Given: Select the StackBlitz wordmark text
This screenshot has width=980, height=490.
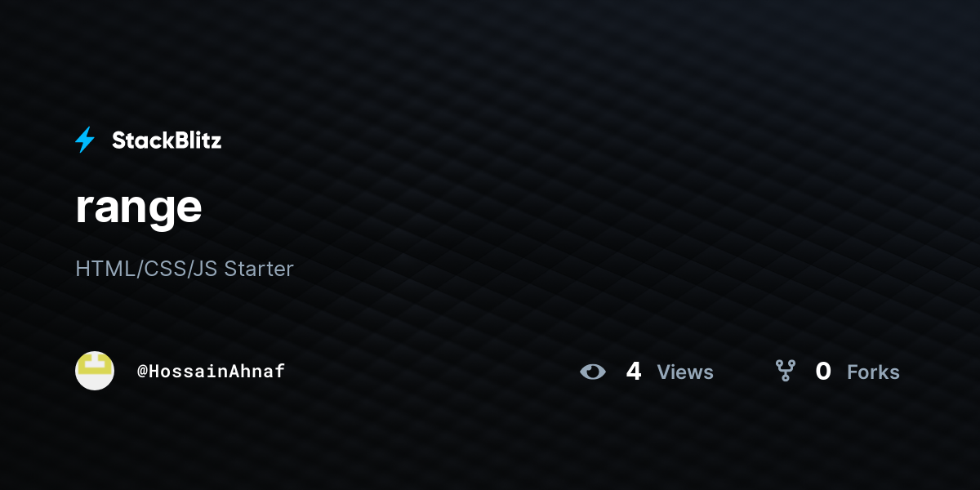Looking at the screenshot, I should (167, 140).
